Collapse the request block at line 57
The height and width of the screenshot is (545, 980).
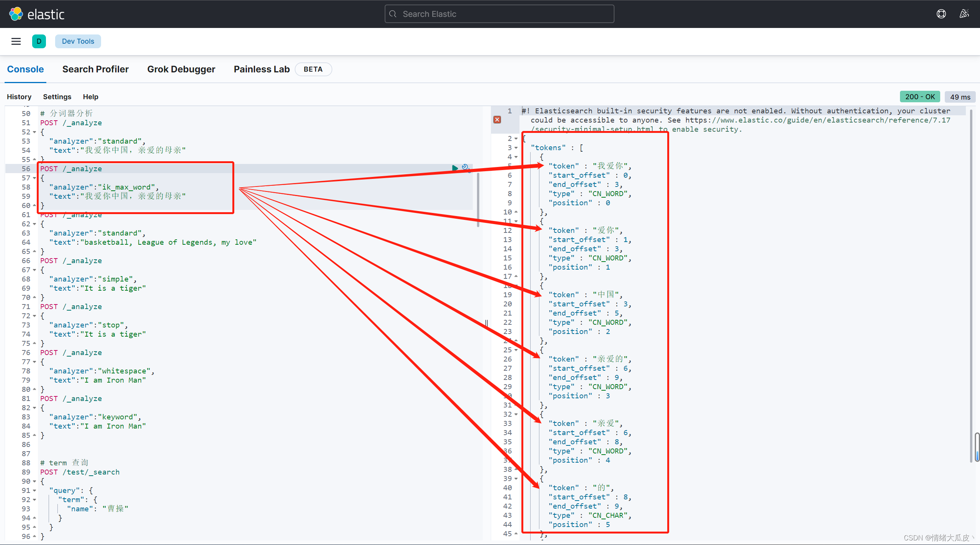[34, 178]
